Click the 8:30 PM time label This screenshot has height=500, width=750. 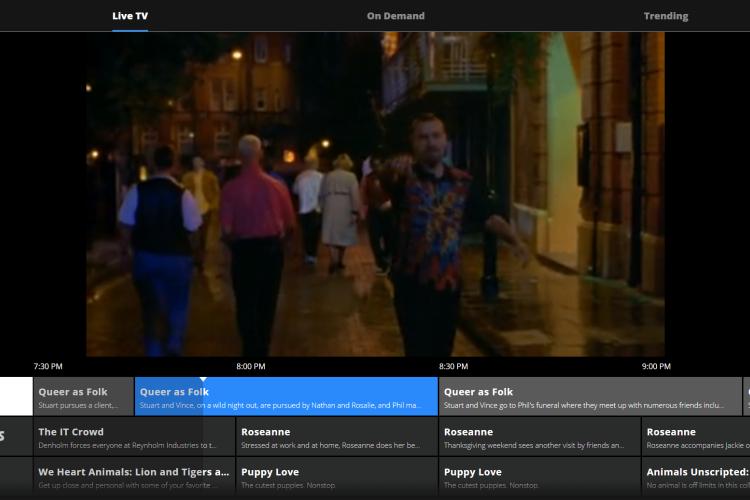453,367
